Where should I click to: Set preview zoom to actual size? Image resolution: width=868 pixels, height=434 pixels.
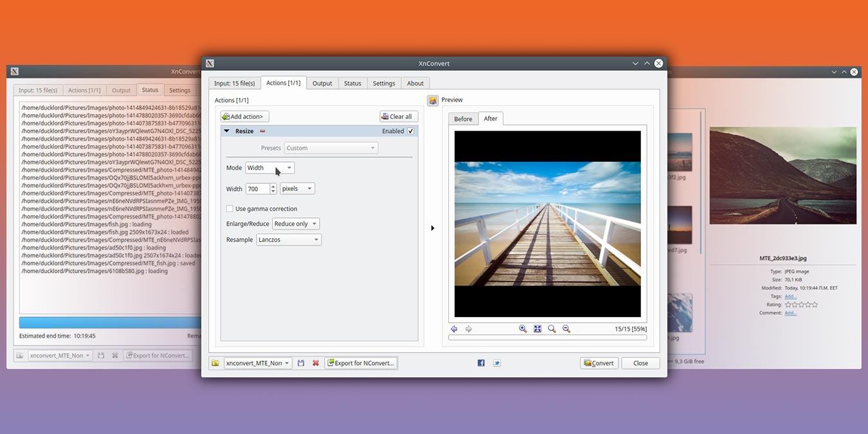click(552, 329)
